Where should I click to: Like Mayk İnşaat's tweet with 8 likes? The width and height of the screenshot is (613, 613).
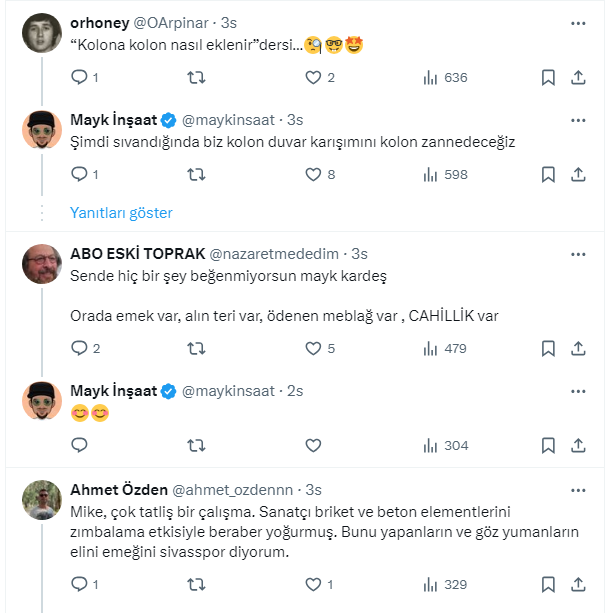(314, 174)
